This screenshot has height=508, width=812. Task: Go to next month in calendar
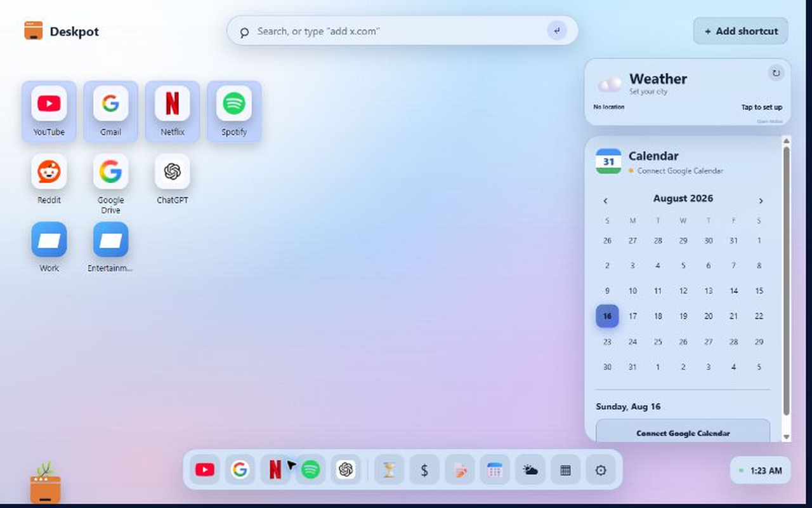[x=761, y=201]
